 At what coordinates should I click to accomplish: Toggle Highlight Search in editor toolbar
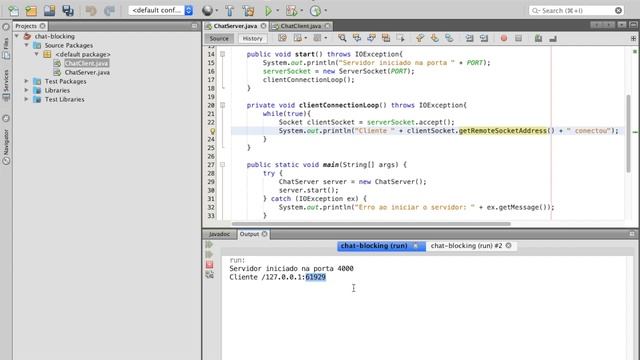point(386,38)
